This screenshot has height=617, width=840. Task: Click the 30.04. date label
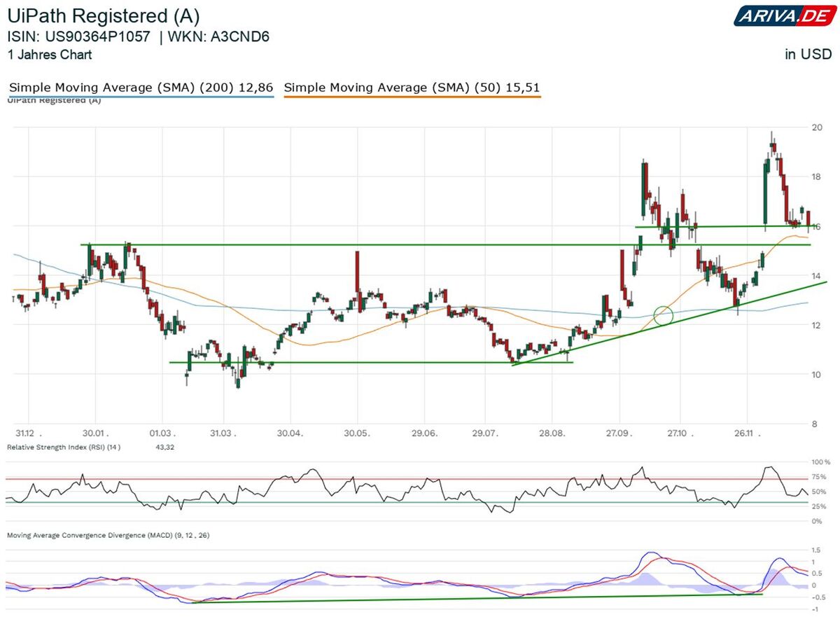[290, 434]
